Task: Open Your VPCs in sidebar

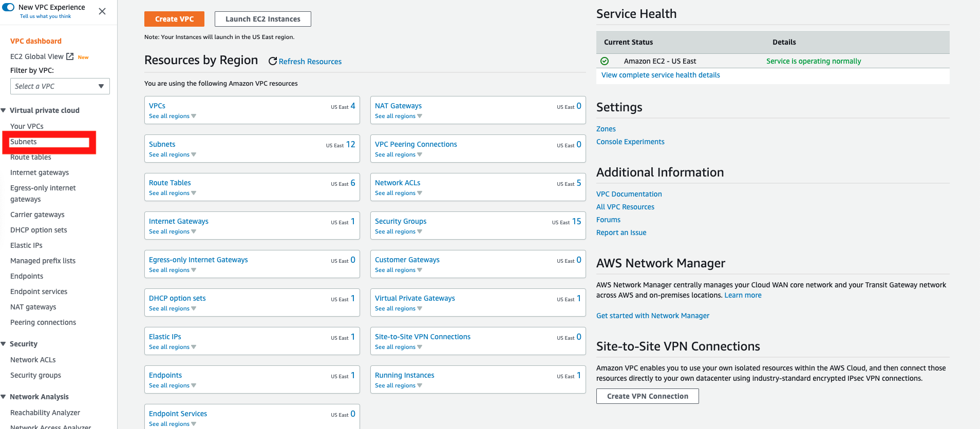Action: point(27,126)
